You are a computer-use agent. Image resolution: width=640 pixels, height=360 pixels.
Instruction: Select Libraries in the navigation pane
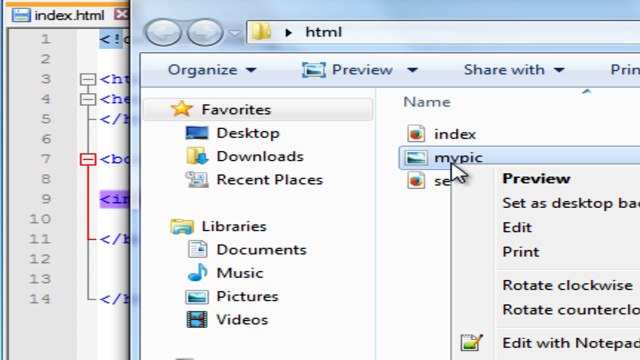coord(234,226)
